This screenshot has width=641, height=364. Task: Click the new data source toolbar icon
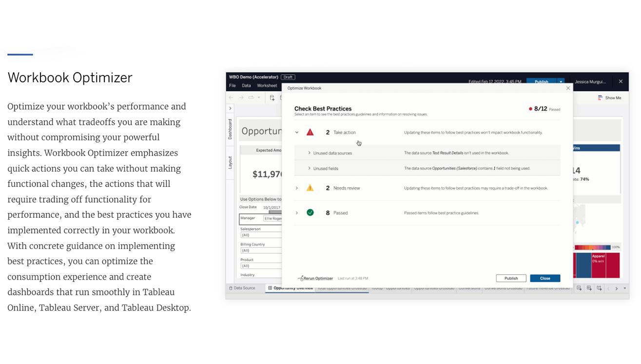(272, 97)
